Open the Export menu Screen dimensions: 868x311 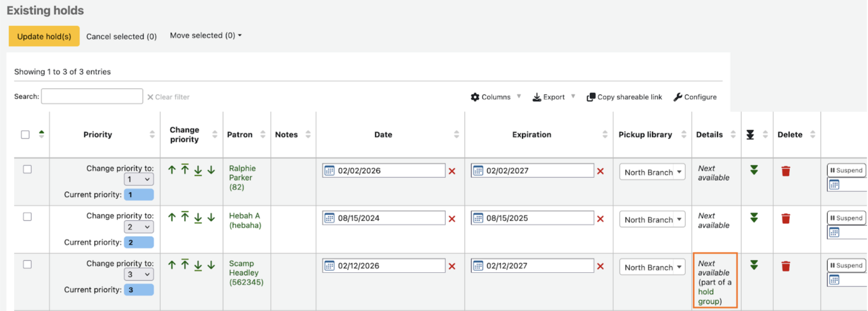click(x=553, y=97)
